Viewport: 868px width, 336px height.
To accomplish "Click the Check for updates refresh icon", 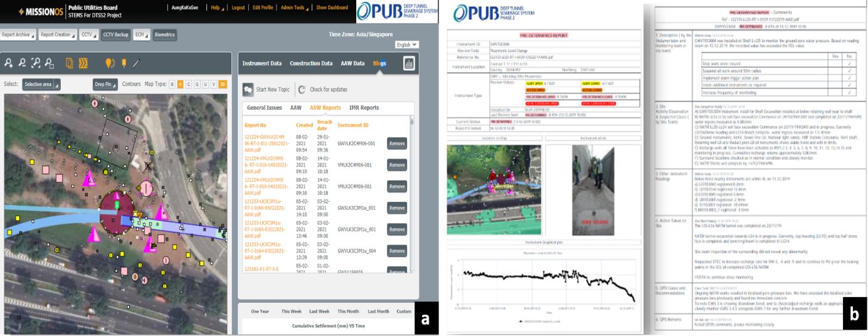I will pyautogui.click(x=302, y=89).
